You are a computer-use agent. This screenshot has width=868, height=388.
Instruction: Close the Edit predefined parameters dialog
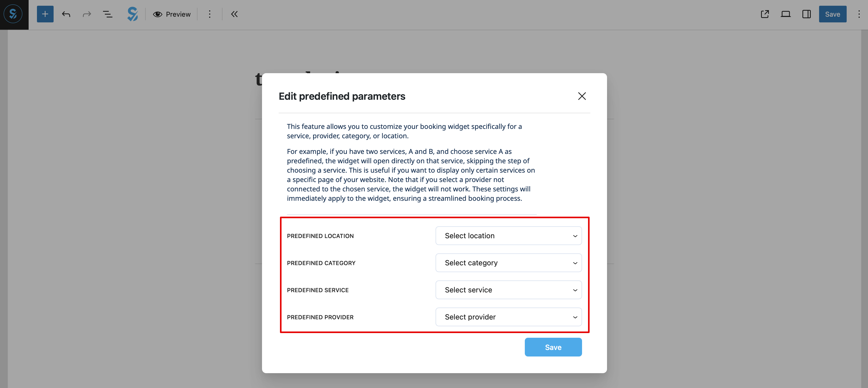point(582,96)
